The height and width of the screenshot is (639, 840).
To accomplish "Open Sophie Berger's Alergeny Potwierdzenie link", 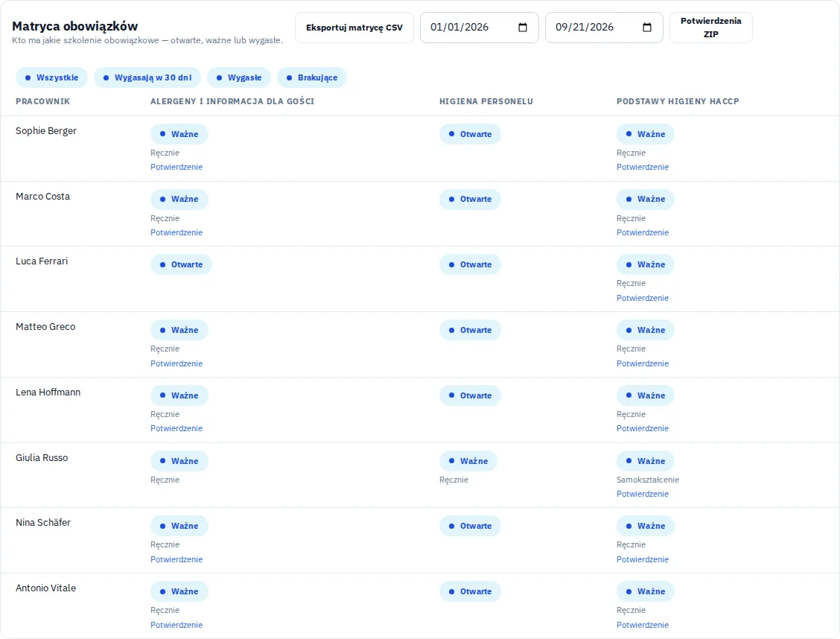I will point(176,167).
